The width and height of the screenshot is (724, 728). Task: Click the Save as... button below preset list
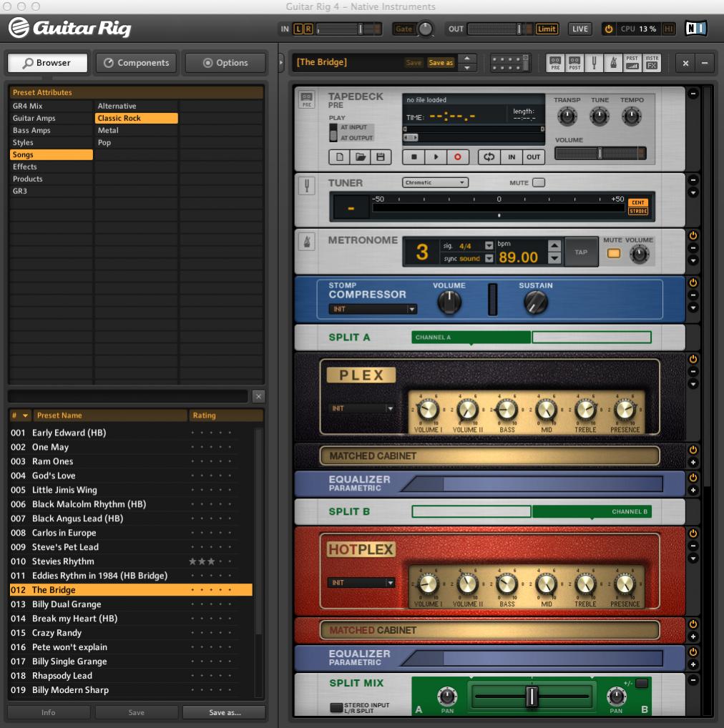[225, 712]
